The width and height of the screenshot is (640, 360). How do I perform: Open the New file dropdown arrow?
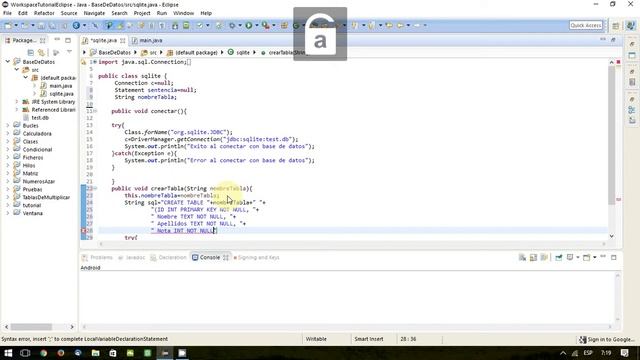click(16, 25)
